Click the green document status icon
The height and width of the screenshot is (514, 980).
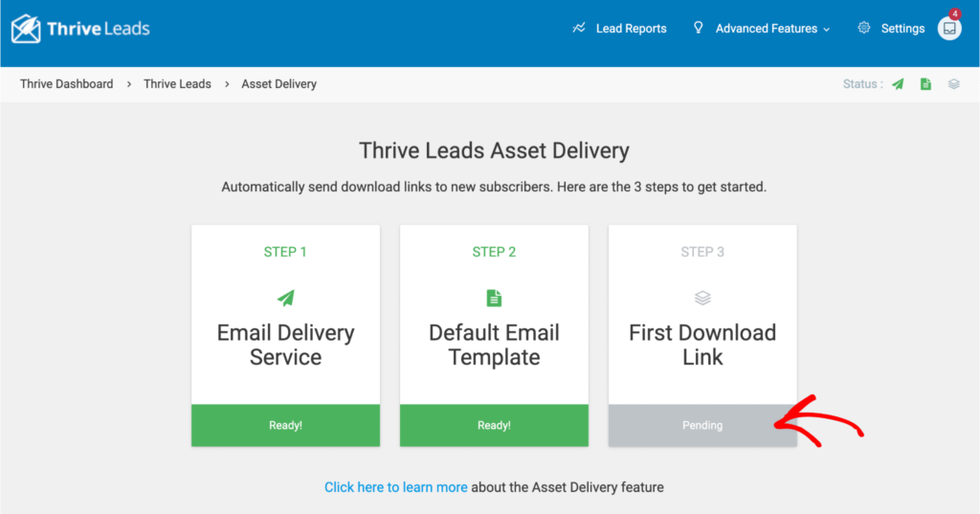tap(925, 84)
